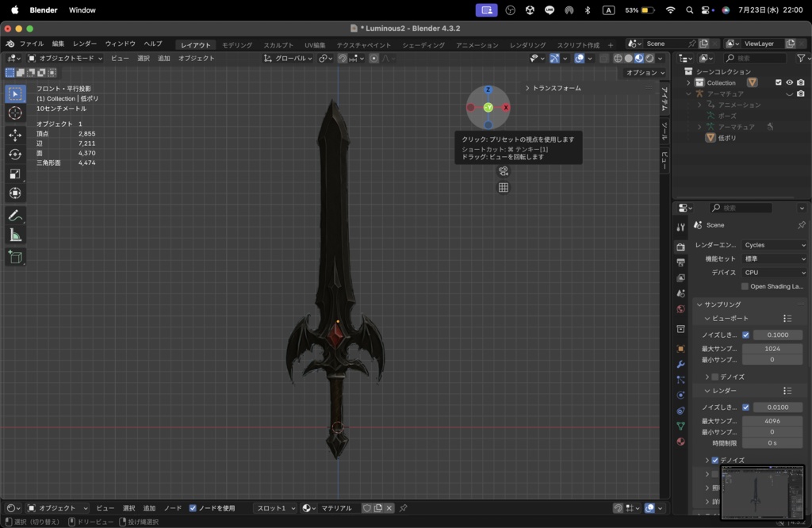The width and height of the screenshot is (812, 528).
Task: Open the デバイス CPU dropdown
Action: click(x=775, y=272)
